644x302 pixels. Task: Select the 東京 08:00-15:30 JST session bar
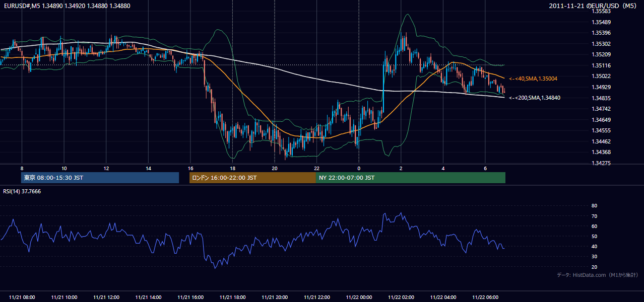100,178
